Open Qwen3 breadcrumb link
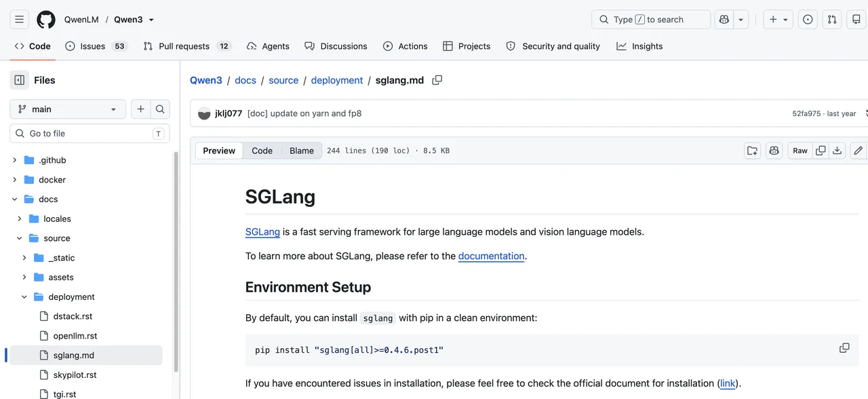 (206, 80)
